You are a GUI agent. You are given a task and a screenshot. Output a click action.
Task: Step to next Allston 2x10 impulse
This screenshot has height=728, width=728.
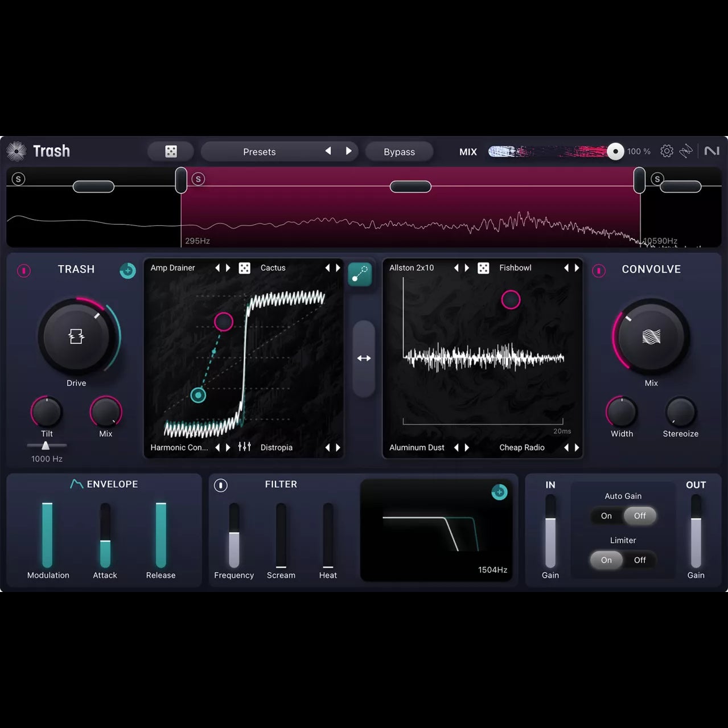(x=467, y=268)
